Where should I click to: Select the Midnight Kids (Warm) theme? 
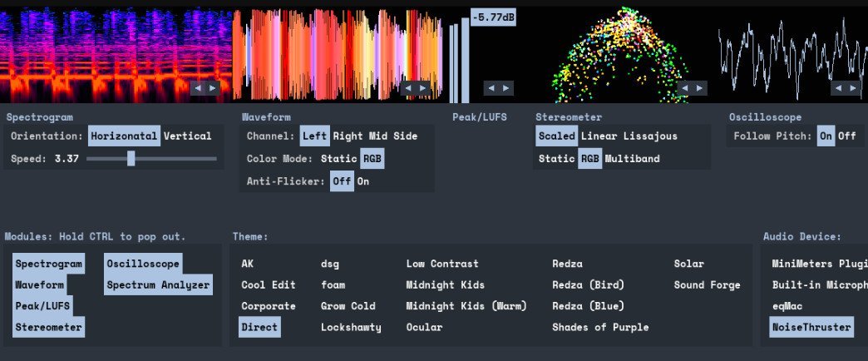click(x=466, y=306)
